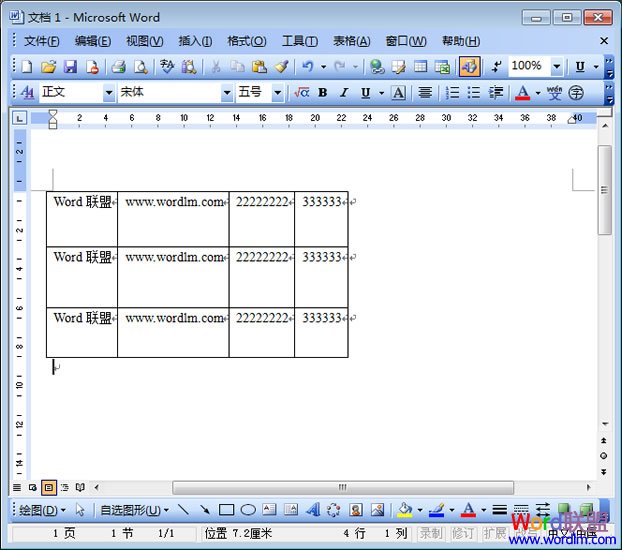
Task: Open the 格式(O) menu
Action: point(246,41)
